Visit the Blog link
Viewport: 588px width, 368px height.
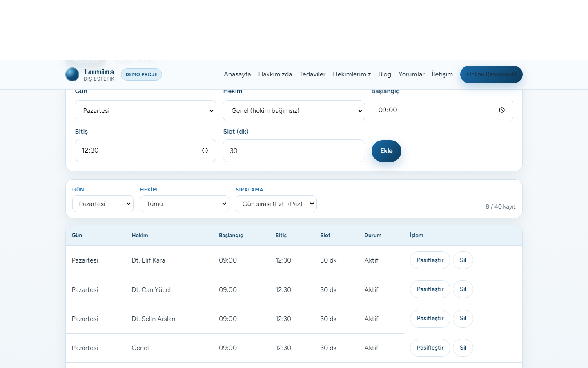pyautogui.click(x=385, y=74)
